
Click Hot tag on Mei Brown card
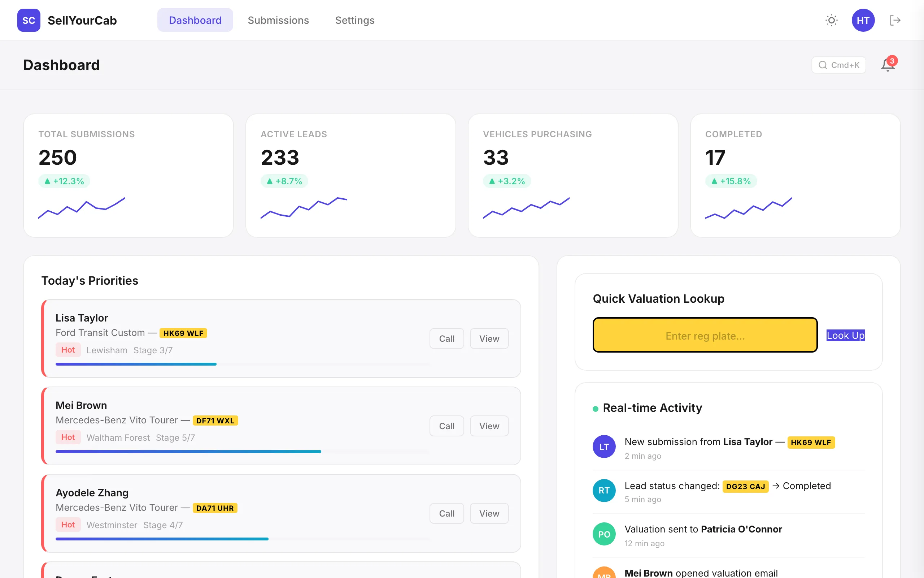click(x=68, y=437)
